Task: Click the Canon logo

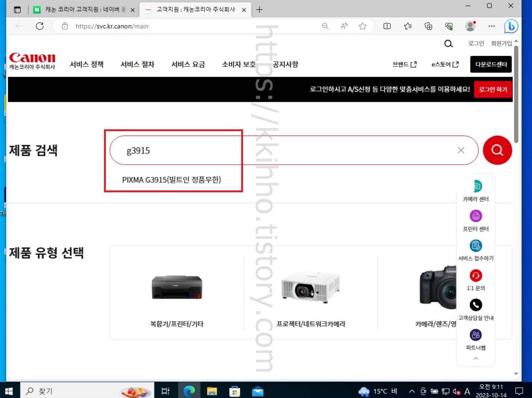Action: (x=32, y=61)
